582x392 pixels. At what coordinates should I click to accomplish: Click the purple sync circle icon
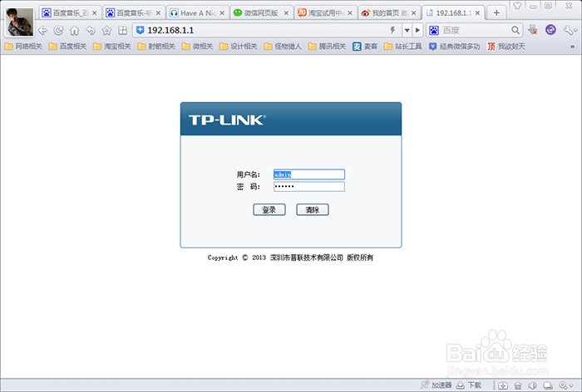point(550,30)
